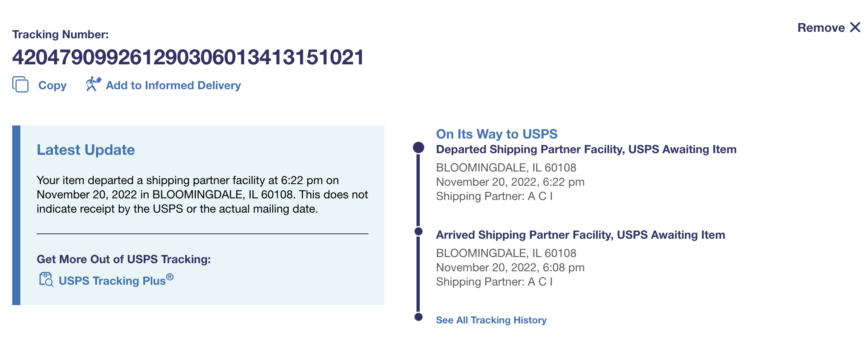This screenshot has height=356, width=868.
Task: Click the X icon next to Remove
Action: click(855, 27)
